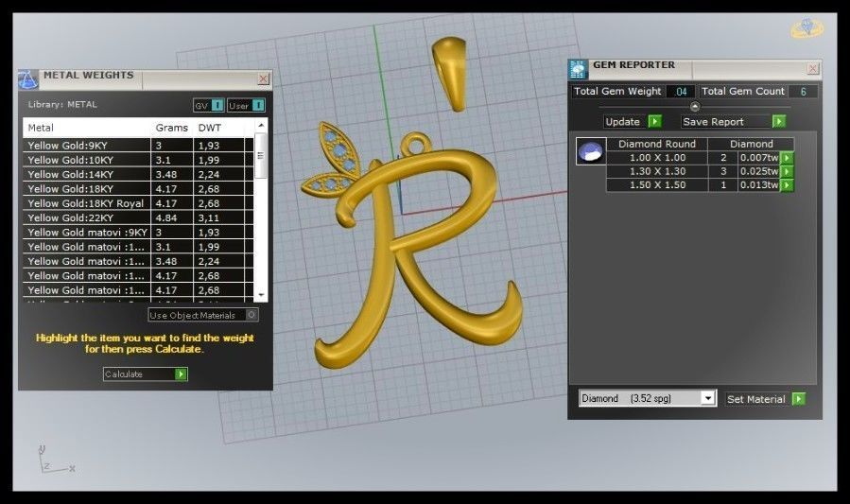The height and width of the screenshot is (504, 850).
Task: Click the Set Material button
Action: tap(766, 399)
